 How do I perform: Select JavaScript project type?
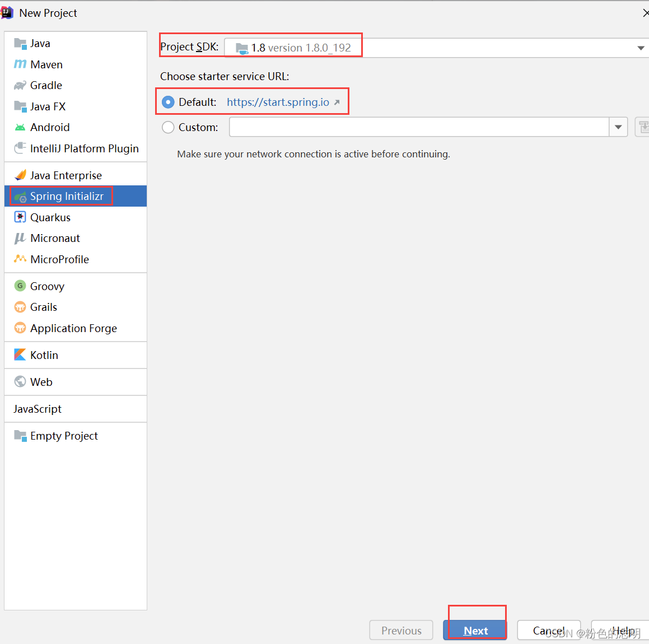tap(76, 409)
